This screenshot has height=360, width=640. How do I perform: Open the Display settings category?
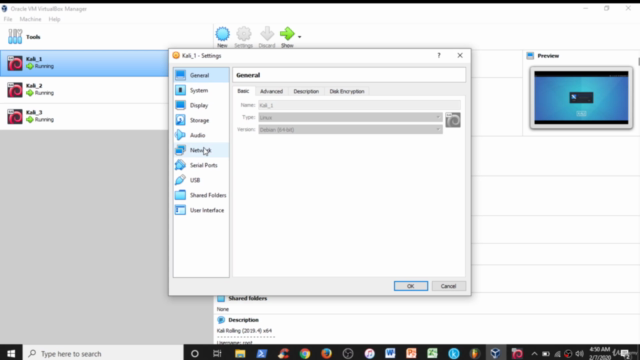pyautogui.click(x=201, y=105)
